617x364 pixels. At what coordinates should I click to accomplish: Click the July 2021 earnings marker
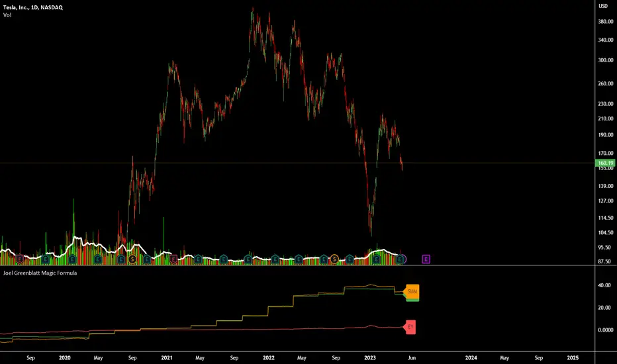(x=224, y=259)
